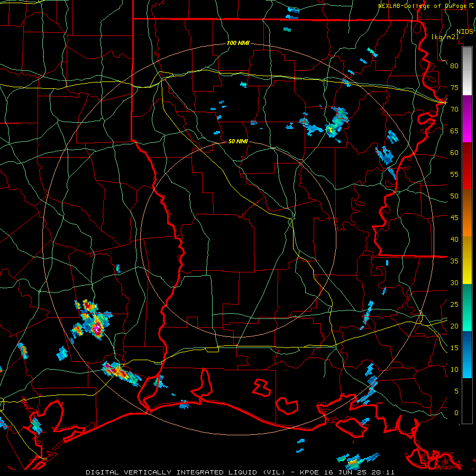The image size is (476, 476).
Task: Click the magenta legend color band
Action: [x=467, y=119]
